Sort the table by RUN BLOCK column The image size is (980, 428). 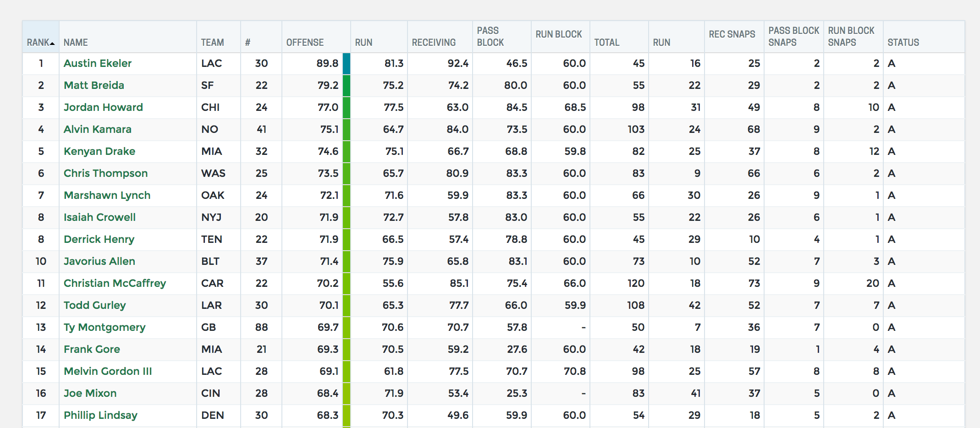click(x=558, y=34)
